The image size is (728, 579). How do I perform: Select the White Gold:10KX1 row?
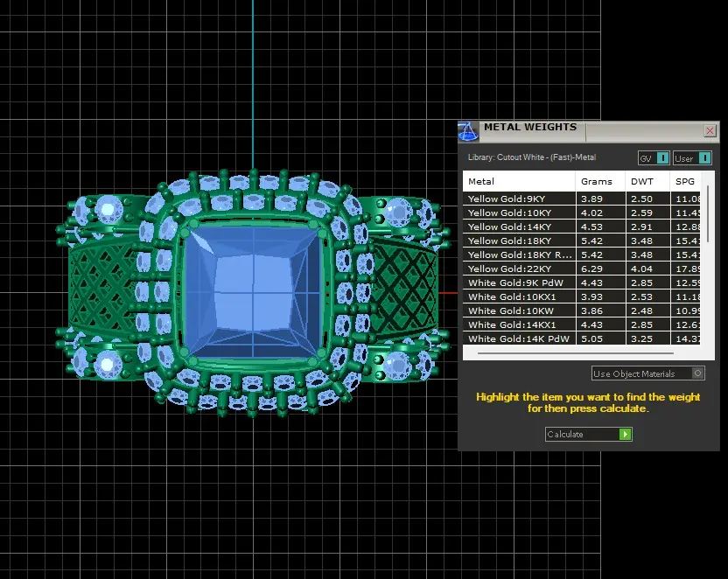click(x=581, y=296)
